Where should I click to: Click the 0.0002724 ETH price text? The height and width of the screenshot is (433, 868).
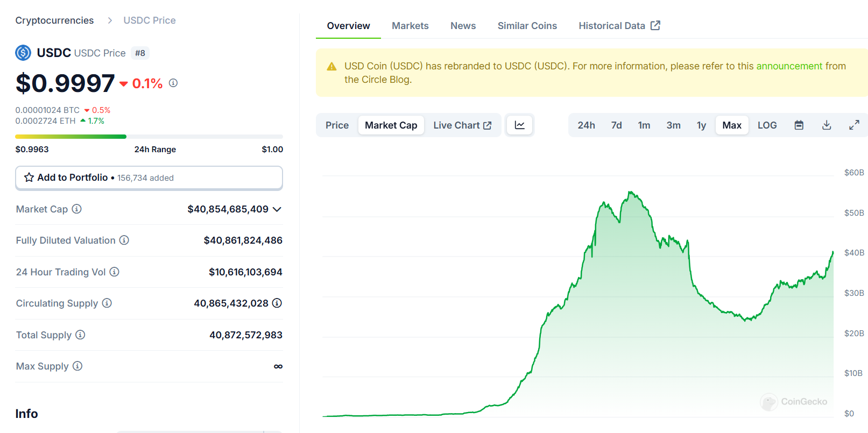[x=46, y=121]
